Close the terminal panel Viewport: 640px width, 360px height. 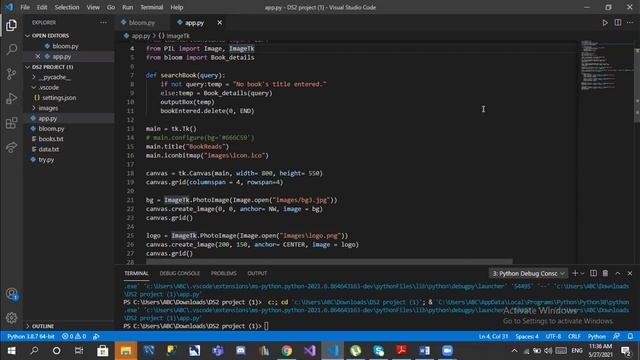(x=630, y=273)
